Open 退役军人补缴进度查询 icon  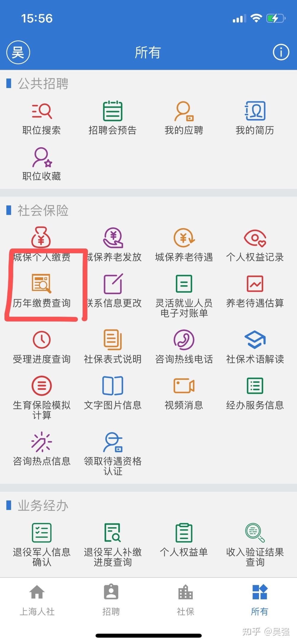click(113, 532)
